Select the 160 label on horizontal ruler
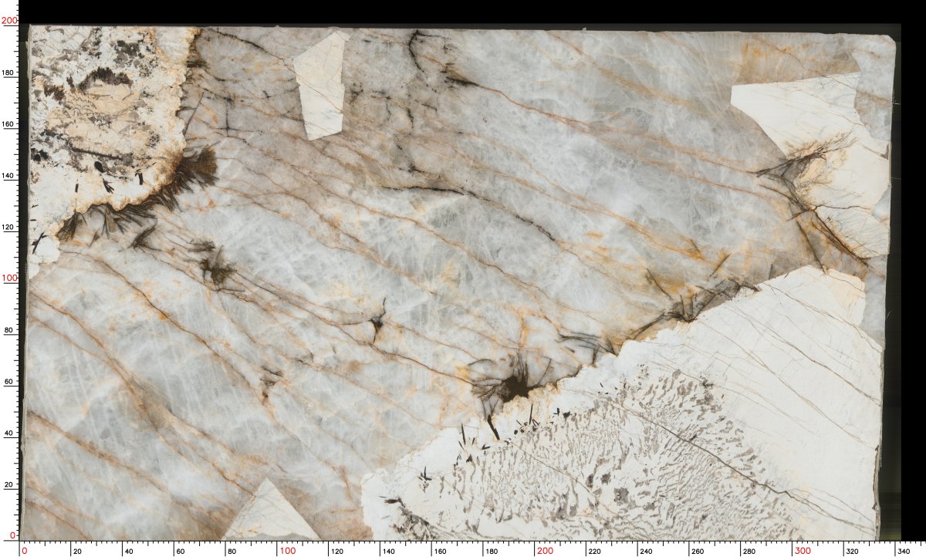 click(440, 552)
